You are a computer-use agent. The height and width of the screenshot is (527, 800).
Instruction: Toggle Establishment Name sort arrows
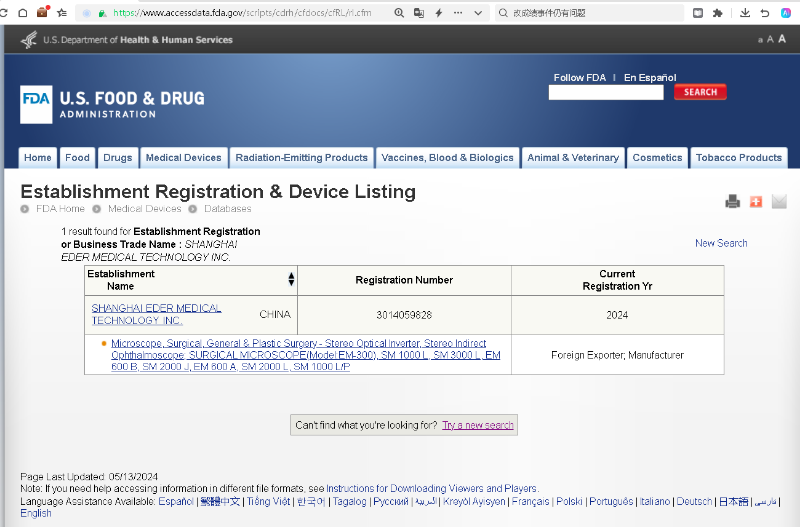[x=291, y=279]
